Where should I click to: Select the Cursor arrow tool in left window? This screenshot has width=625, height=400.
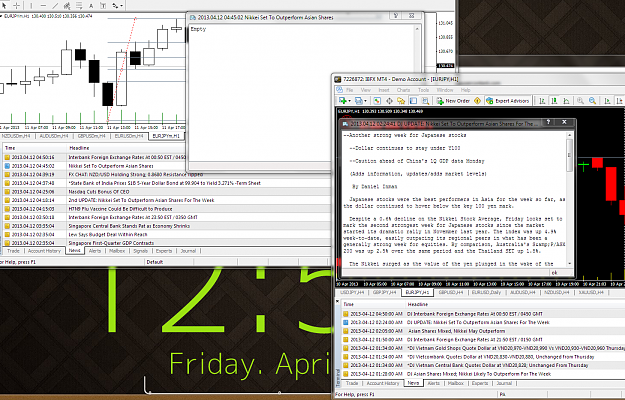[4, 5]
